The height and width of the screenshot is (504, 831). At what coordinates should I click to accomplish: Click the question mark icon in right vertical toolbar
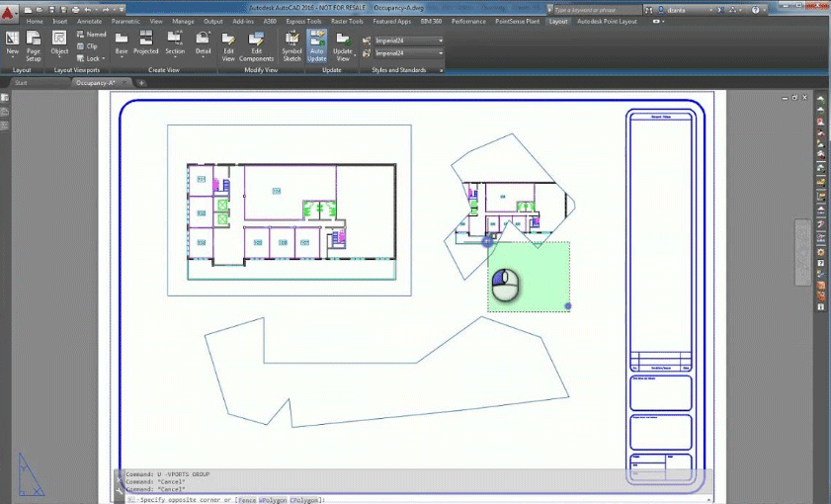(x=821, y=263)
